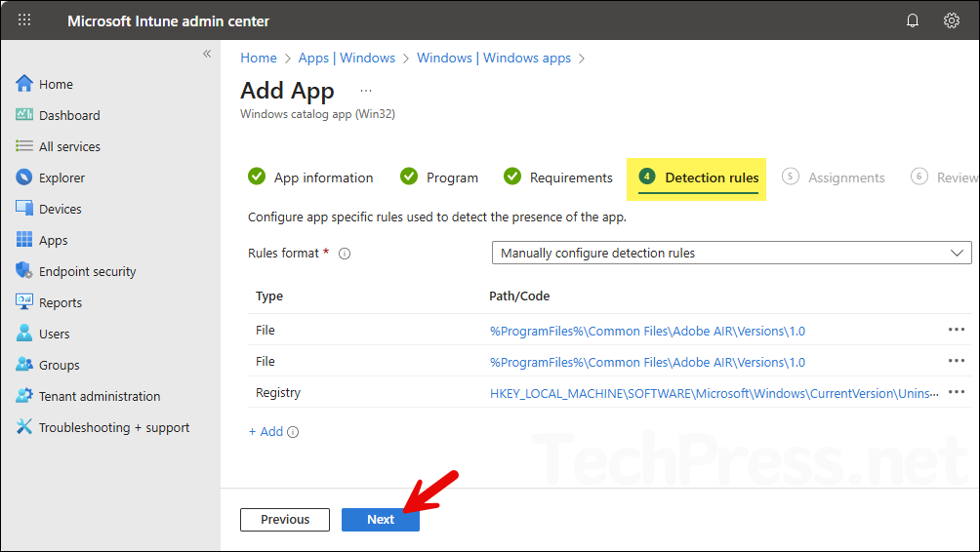Open more options for the second File rule
980x552 pixels.
(957, 361)
